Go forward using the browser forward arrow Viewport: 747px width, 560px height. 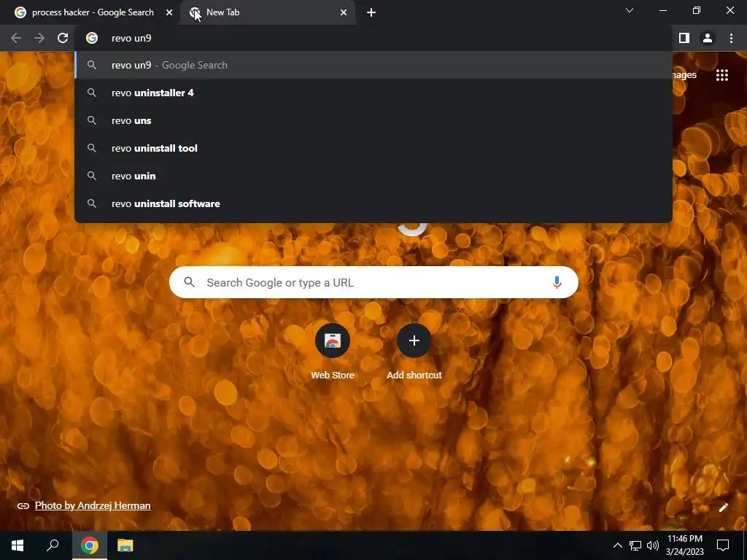click(39, 38)
